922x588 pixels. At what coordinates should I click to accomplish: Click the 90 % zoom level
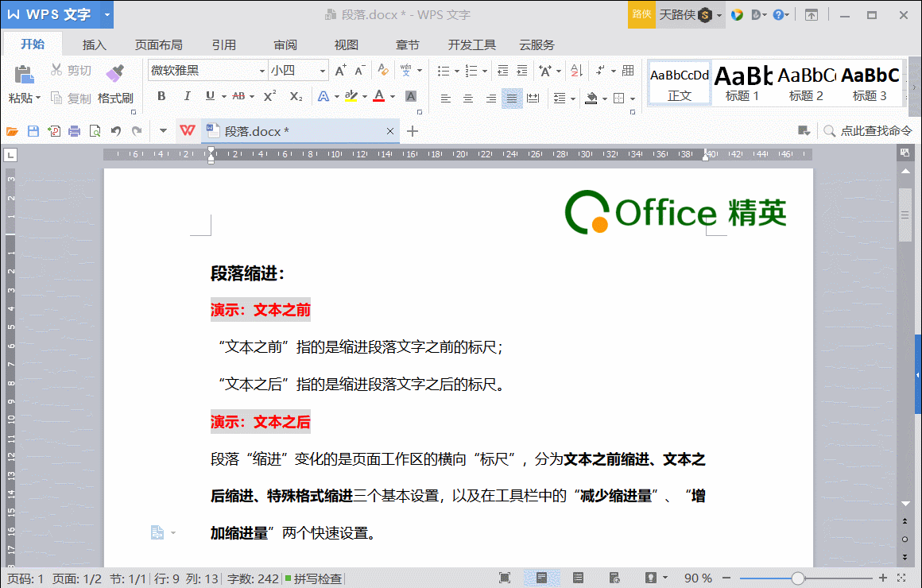coord(698,578)
